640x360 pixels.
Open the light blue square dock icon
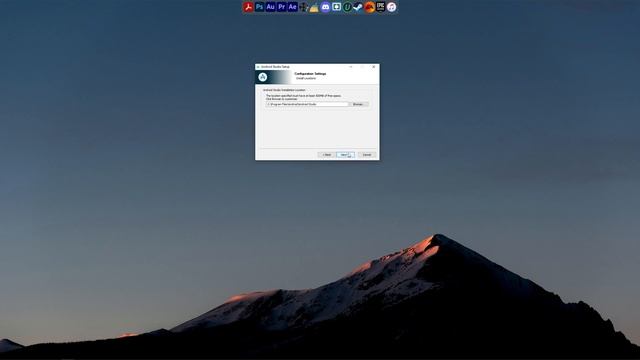tap(336, 7)
